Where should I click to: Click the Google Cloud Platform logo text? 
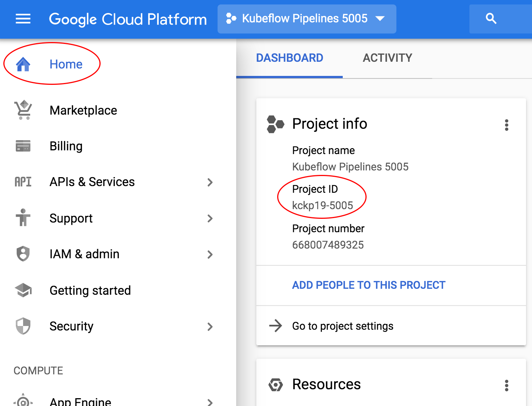click(x=128, y=19)
